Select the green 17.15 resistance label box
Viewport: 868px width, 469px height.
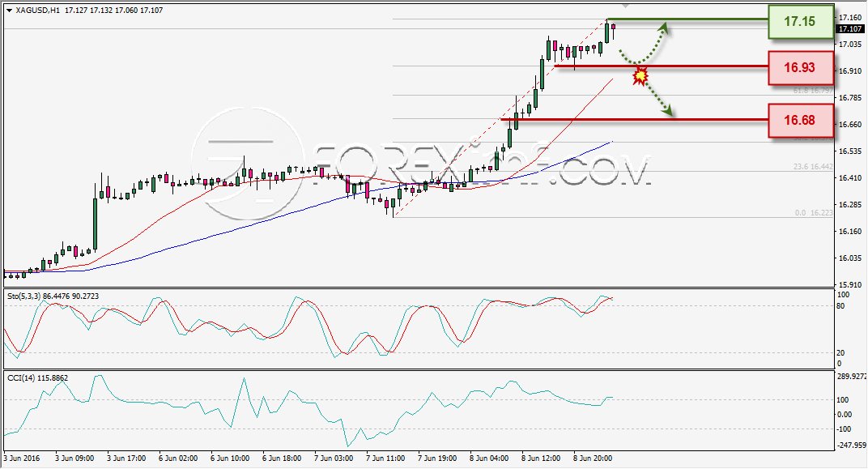(801, 22)
